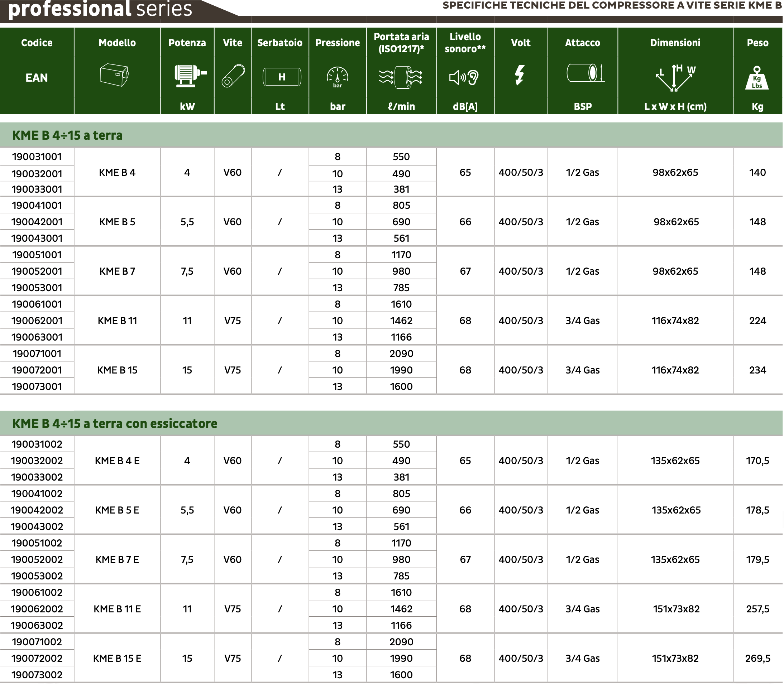This screenshot has height=684, width=784.
Task: Click the air flow value 1462 for KME B 11 E
Action: point(401,609)
